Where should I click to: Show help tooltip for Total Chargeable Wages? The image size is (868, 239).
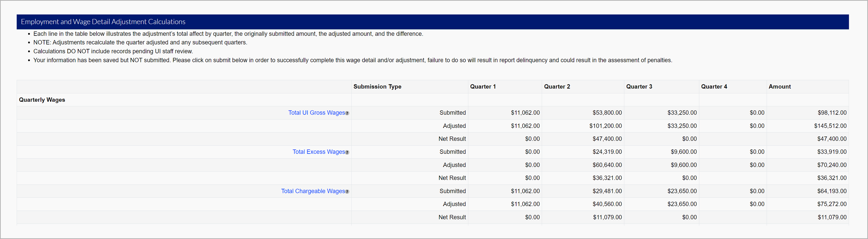pos(347,192)
